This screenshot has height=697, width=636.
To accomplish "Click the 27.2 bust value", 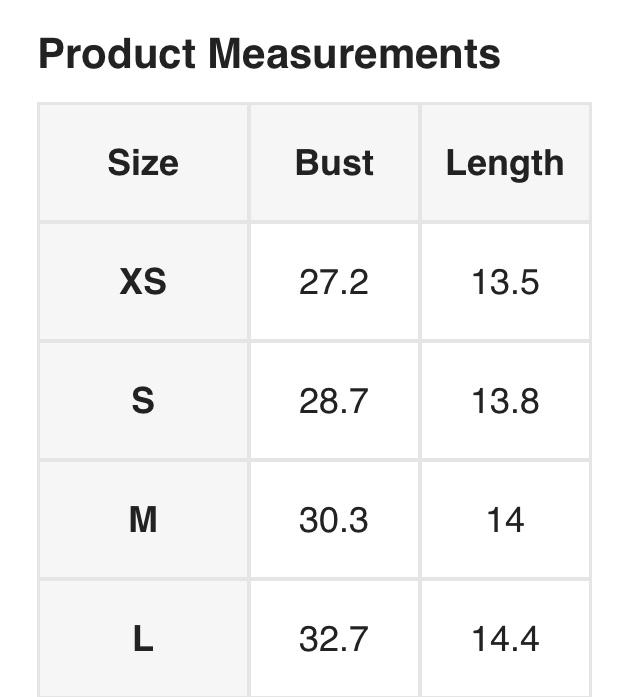I will [334, 282].
